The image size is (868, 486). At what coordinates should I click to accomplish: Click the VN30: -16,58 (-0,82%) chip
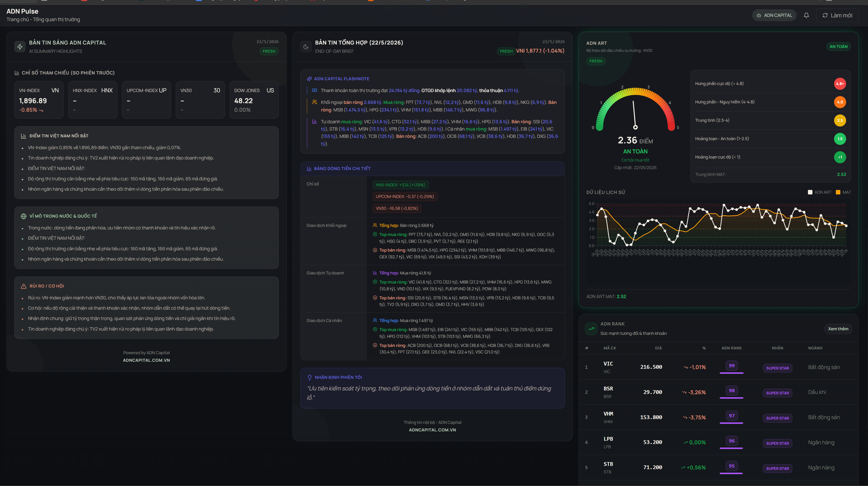[397, 209]
